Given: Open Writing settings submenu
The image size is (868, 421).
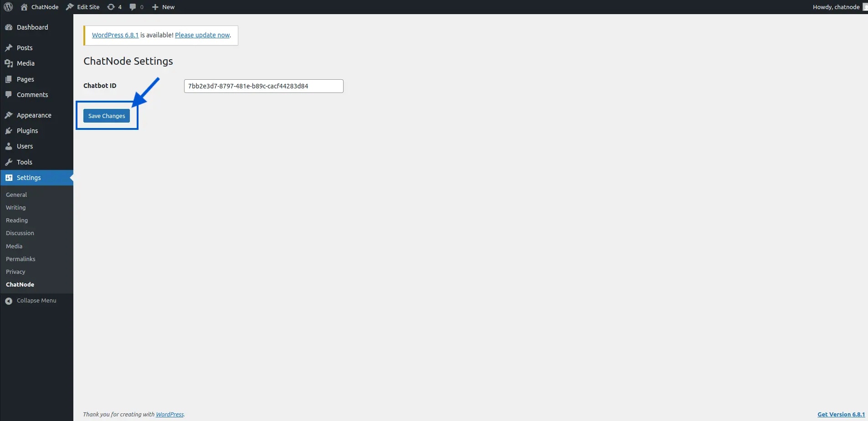Looking at the screenshot, I should click(x=15, y=207).
